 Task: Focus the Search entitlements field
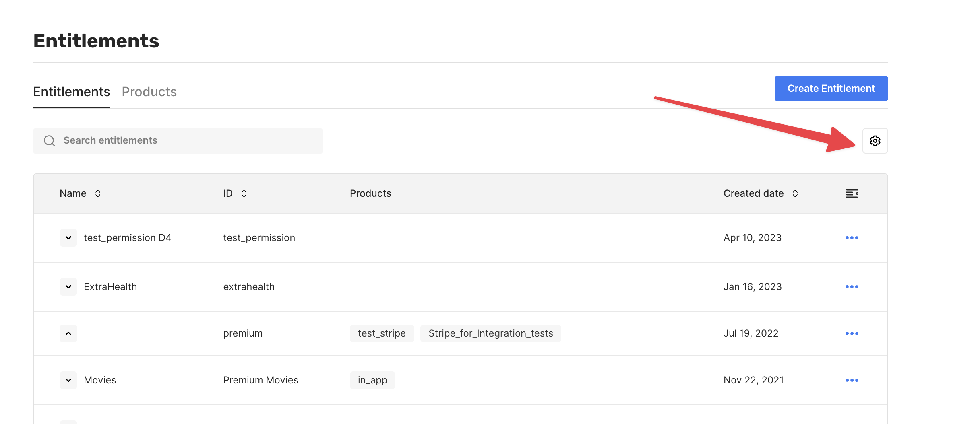pyautogui.click(x=178, y=141)
